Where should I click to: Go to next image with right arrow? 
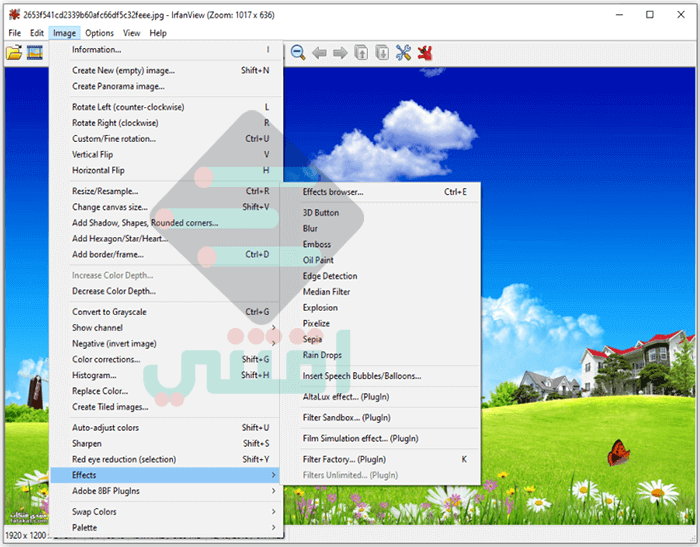(340, 53)
